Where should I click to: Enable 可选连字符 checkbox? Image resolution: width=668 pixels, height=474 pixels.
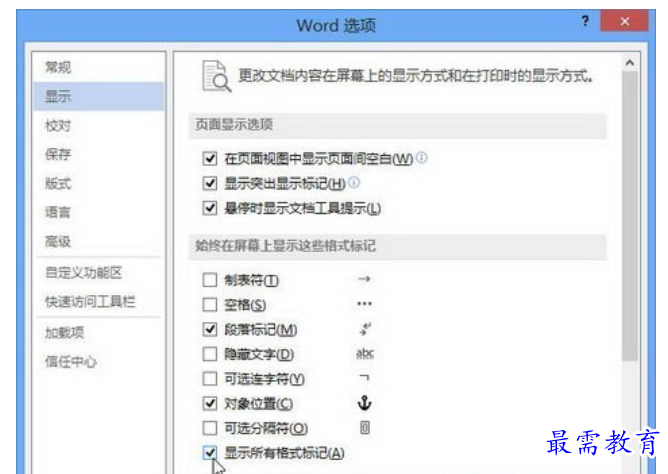210,379
